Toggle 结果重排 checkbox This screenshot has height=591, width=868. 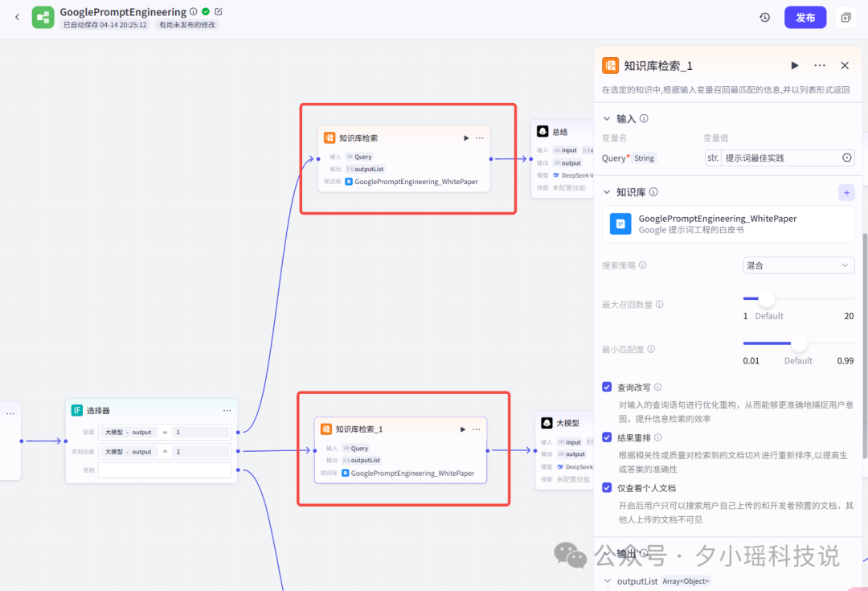608,437
